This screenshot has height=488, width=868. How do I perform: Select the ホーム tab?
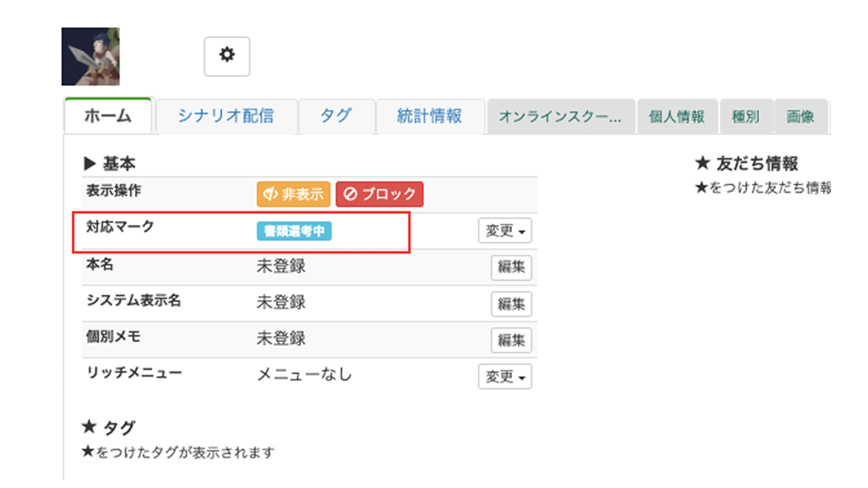tap(108, 116)
